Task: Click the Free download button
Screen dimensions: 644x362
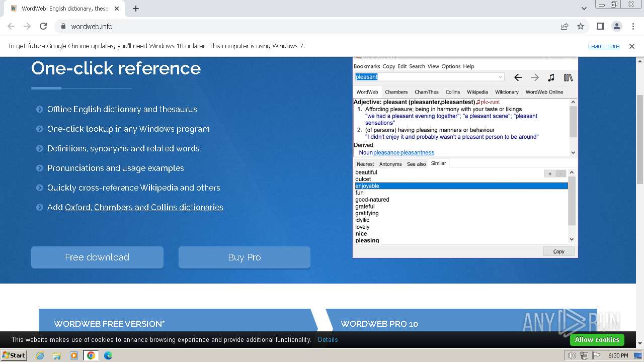Action: point(97,257)
